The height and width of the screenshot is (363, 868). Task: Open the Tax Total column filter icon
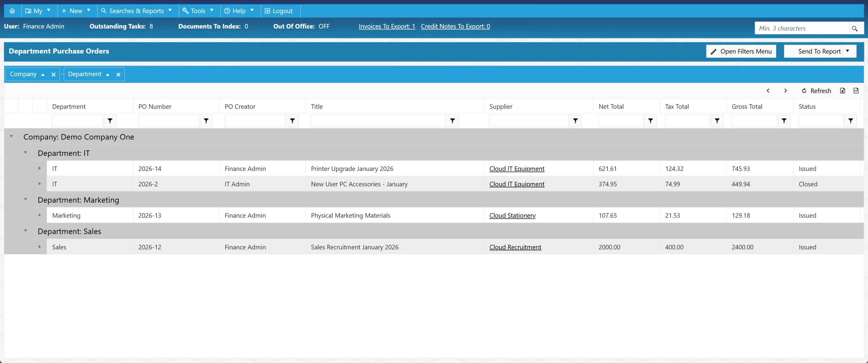(717, 121)
